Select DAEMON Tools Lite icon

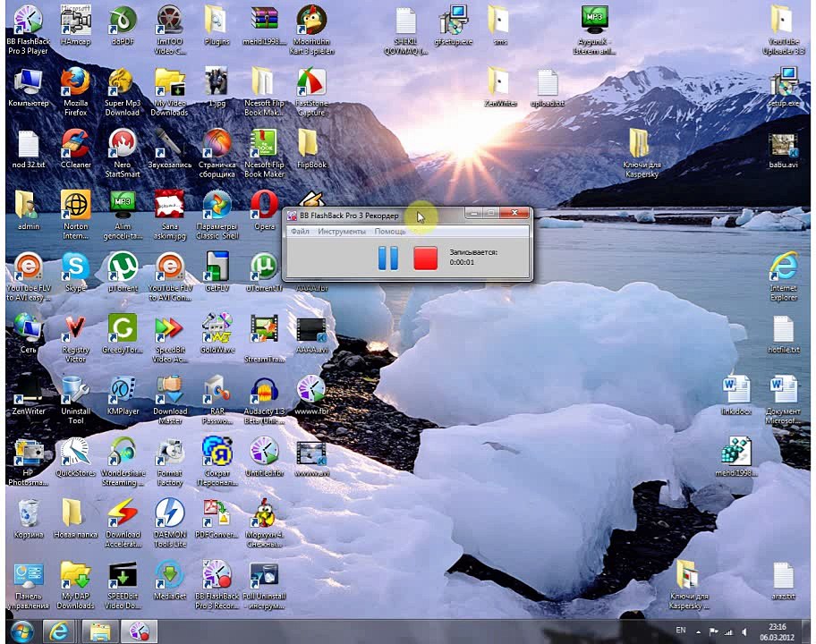170,523
